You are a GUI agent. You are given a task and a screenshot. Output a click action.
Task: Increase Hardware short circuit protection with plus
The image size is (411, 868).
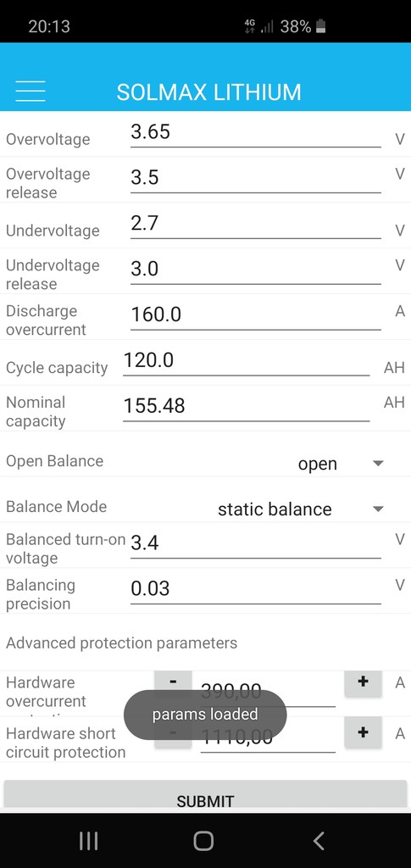(363, 732)
